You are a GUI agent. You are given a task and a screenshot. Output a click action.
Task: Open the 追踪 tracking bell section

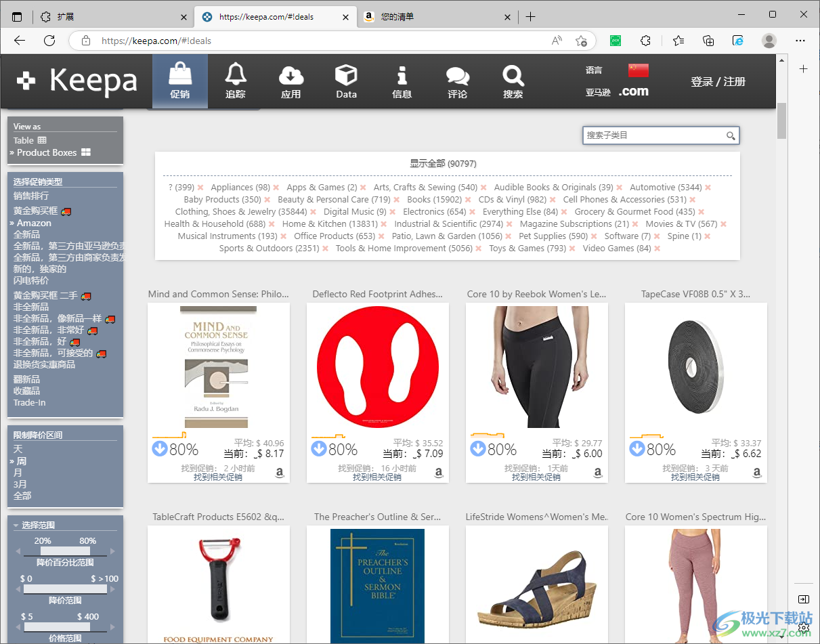(x=235, y=81)
